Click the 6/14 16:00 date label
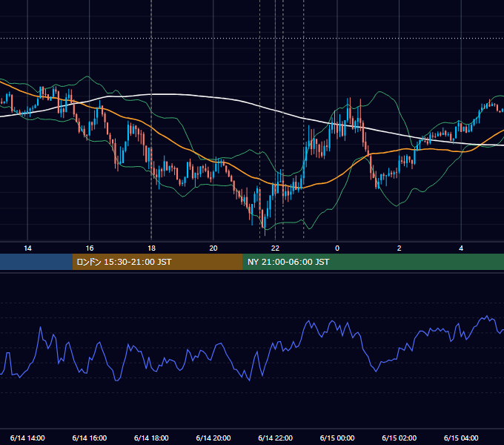 coord(90,438)
